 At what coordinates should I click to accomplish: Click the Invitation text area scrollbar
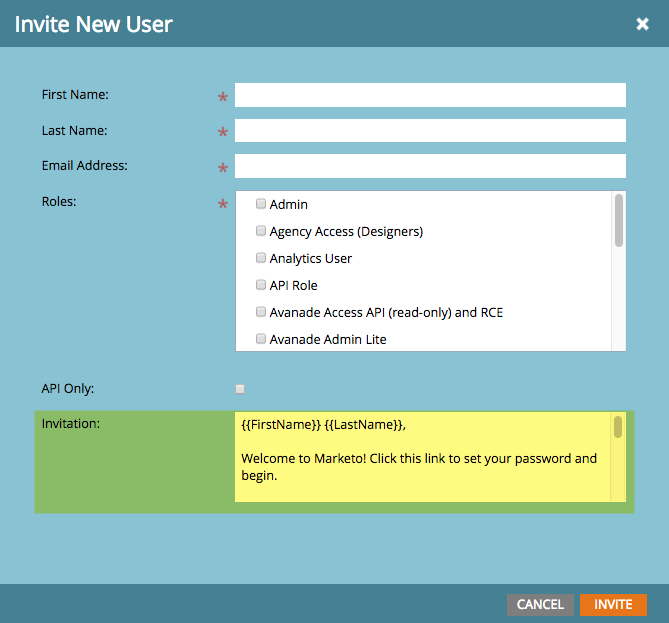(x=618, y=427)
